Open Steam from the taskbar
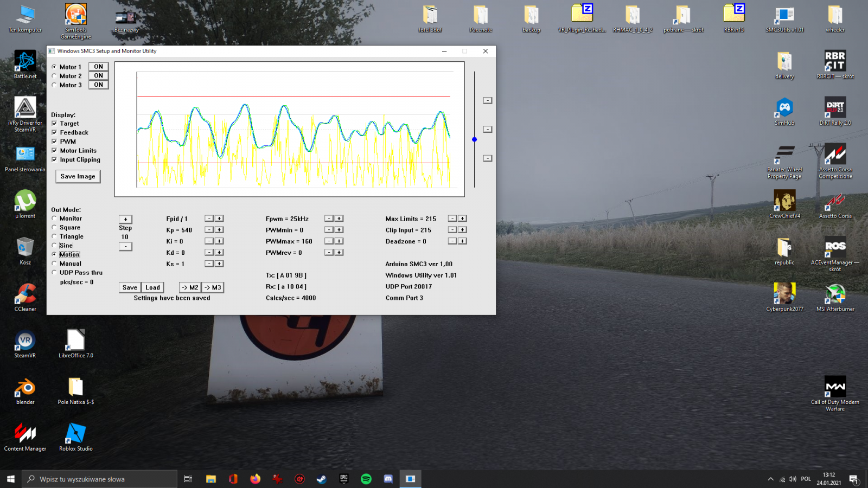The width and height of the screenshot is (868, 488). pos(322,479)
